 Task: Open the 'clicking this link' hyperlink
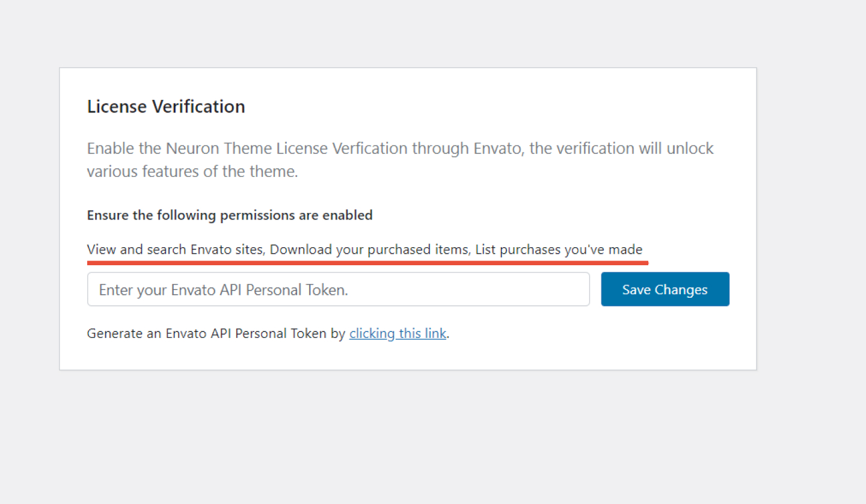(x=398, y=333)
